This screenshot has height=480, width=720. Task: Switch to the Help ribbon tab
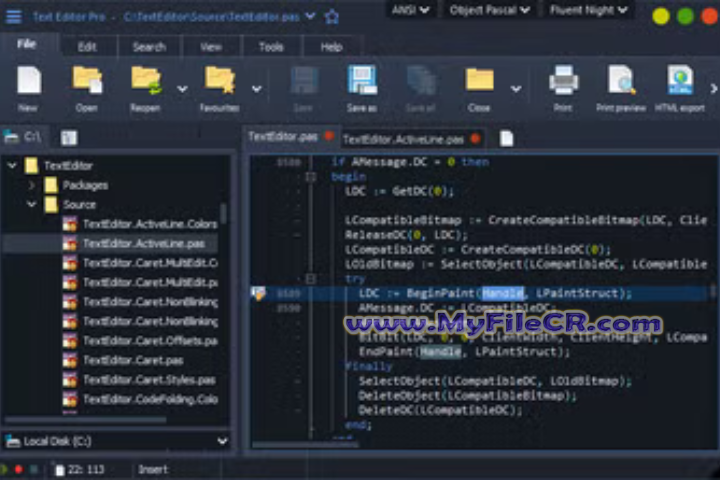click(x=332, y=47)
